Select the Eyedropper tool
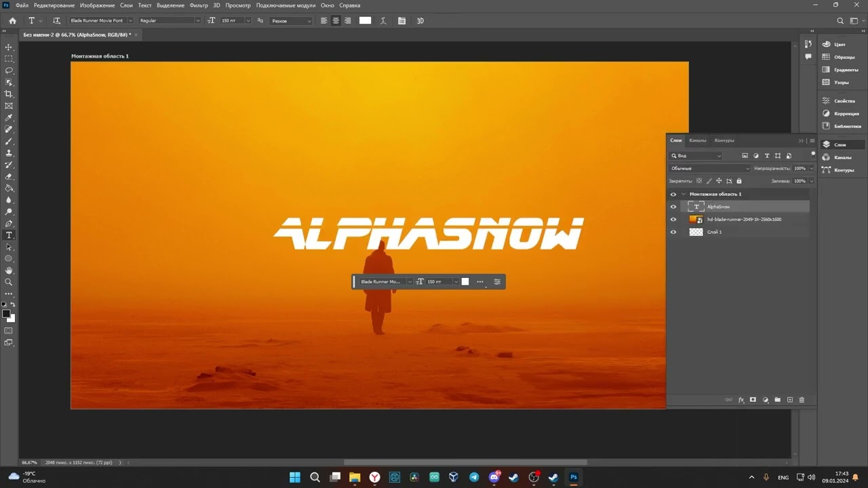Image resolution: width=868 pixels, height=488 pixels. (x=9, y=118)
